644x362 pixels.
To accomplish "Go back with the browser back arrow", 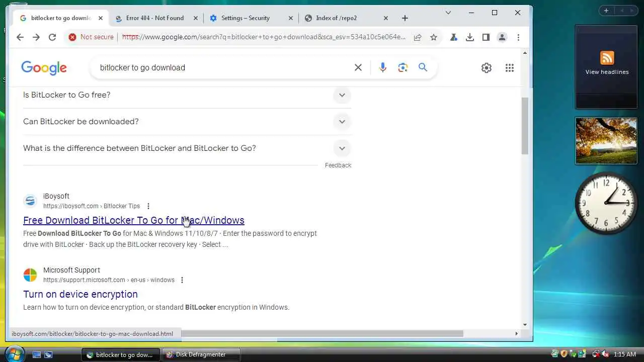I will pyautogui.click(x=20, y=37).
